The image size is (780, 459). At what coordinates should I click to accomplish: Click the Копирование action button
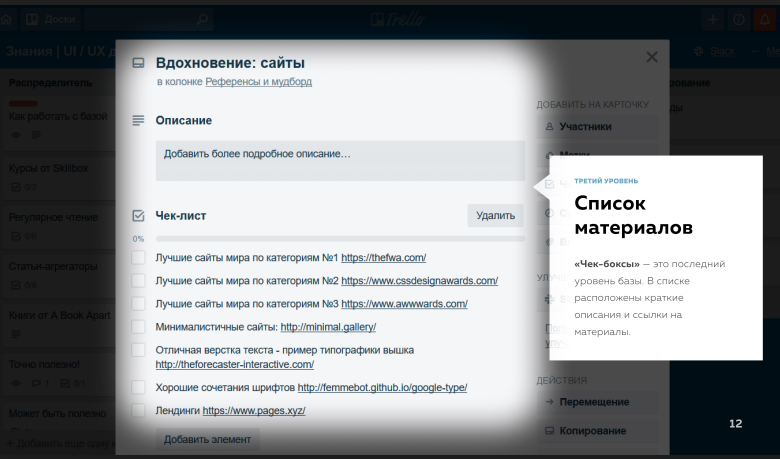tap(597, 431)
